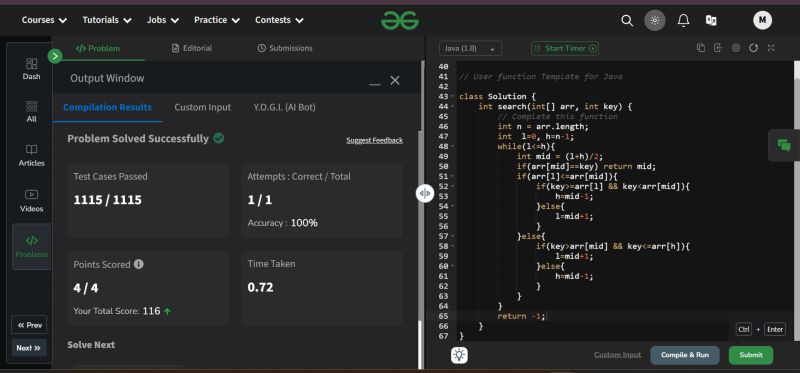Collapse the sidebar with green arrow
The width and height of the screenshot is (800, 373).
55,56
